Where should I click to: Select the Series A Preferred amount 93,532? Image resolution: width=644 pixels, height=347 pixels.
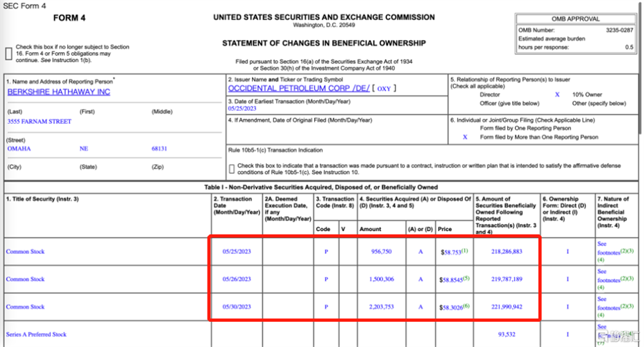point(507,334)
